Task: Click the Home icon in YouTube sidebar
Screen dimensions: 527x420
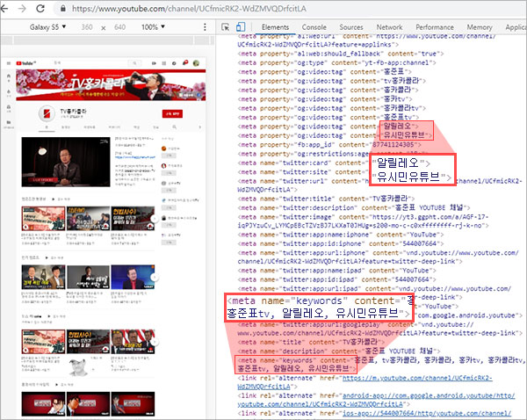Action: [9, 77]
